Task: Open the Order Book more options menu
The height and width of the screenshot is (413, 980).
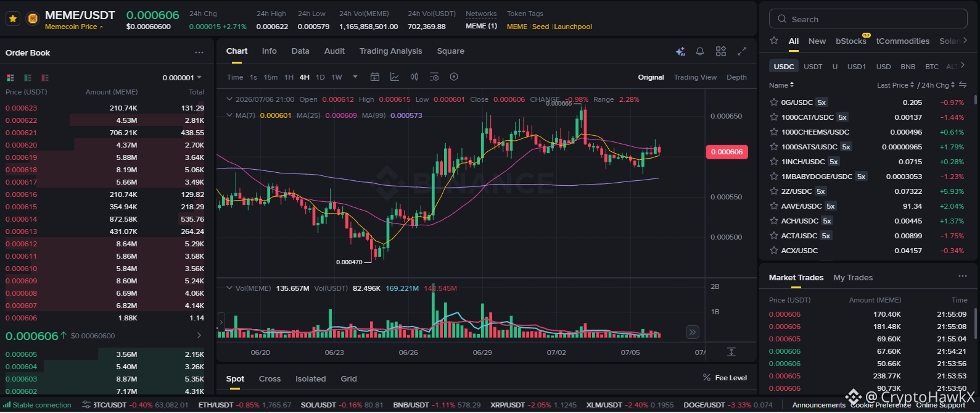Action: coord(199,52)
